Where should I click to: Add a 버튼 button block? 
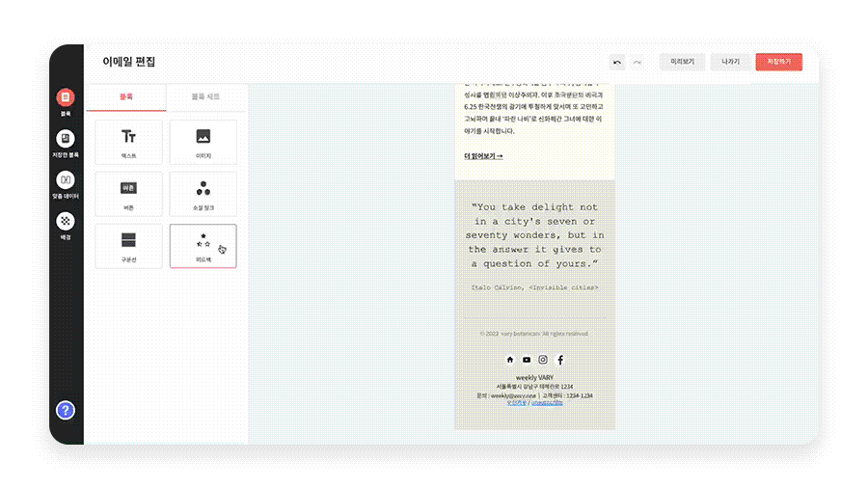(128, 194)
